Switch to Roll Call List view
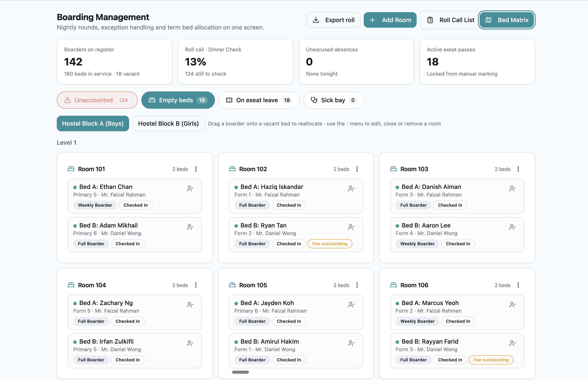 pyautogui.click(x=450, y=20)
